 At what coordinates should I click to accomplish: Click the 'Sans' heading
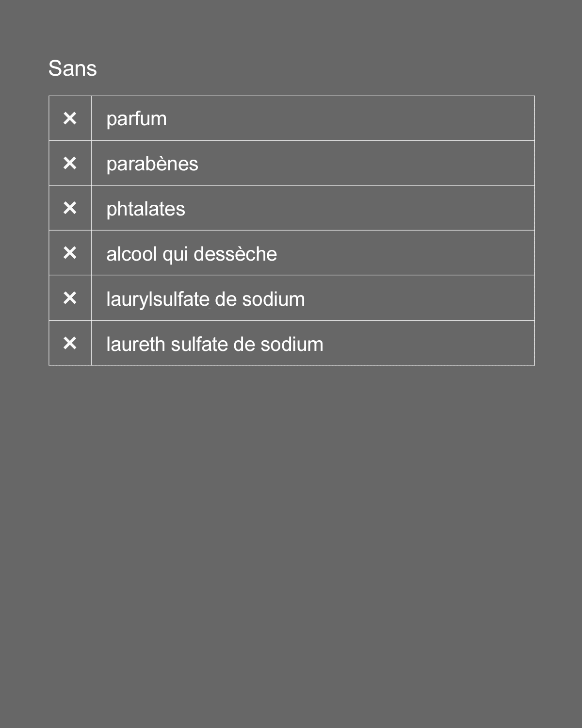(73, 68)
